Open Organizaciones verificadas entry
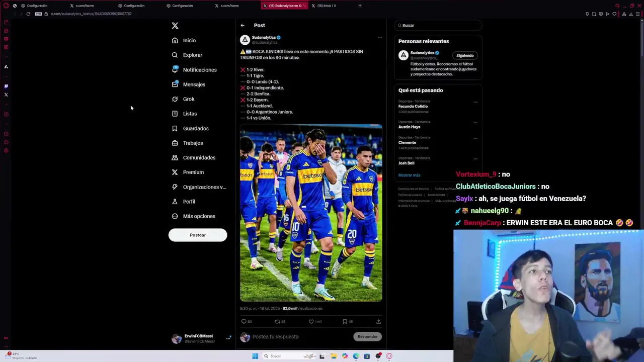Image resolution: width=644 pixels, height=362 pixels. (199, 187)
